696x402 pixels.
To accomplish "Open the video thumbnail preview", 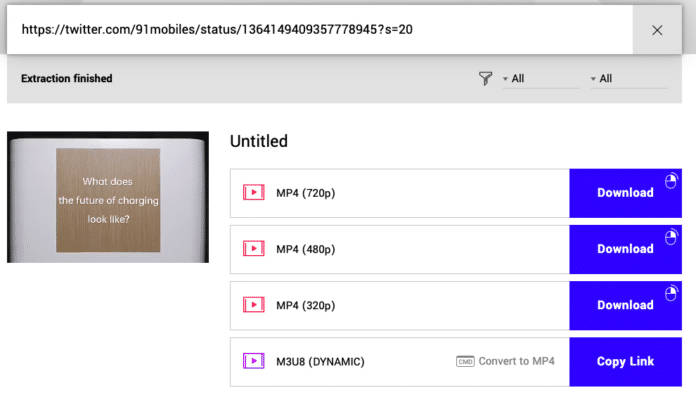I will [108, 197].
